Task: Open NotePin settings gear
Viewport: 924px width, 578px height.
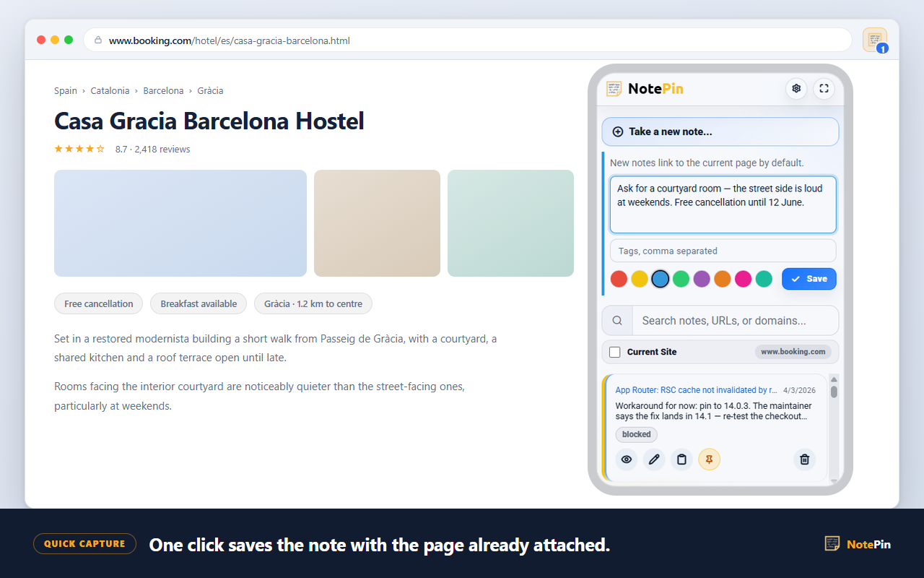Action: point(796,89)
